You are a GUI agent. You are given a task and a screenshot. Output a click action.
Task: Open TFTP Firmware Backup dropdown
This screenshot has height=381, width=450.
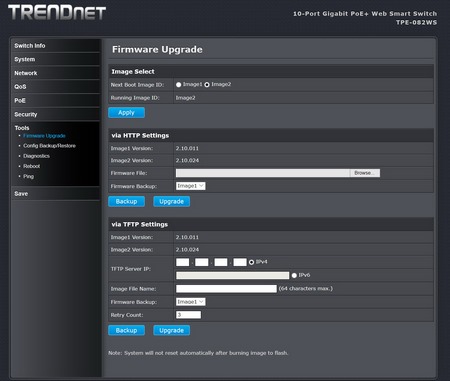point(191,302)
